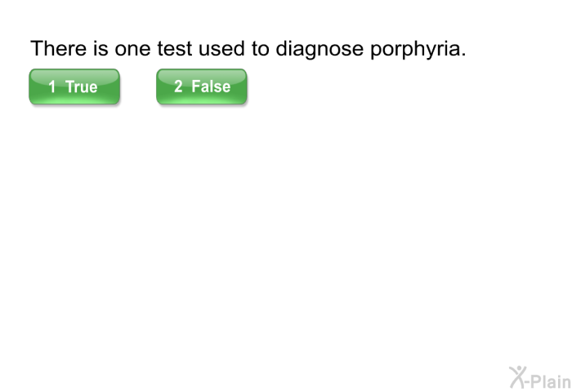The height and width of the screenshot is (392, 572).
Task: Answer False to the one-test statement
Action: [202, 87]
